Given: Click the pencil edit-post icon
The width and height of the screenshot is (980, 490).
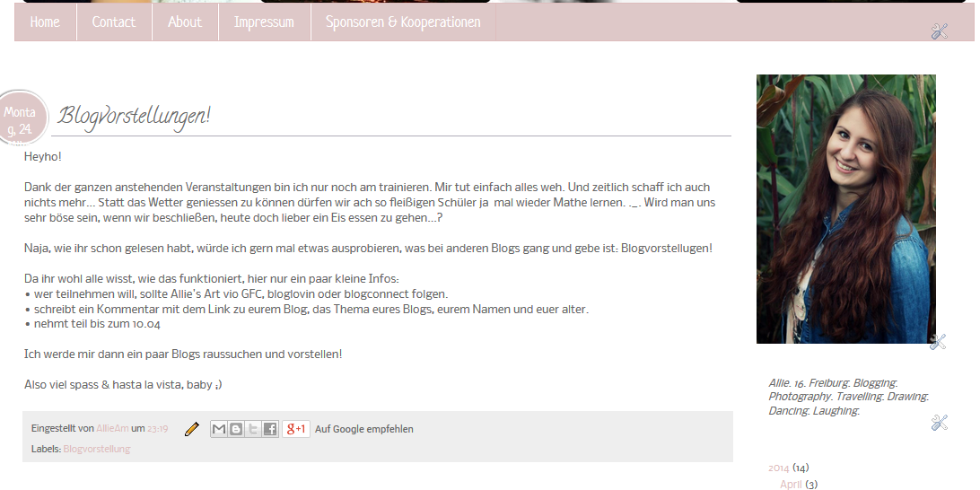Looking at the screenshot, I should pos(192,429).
